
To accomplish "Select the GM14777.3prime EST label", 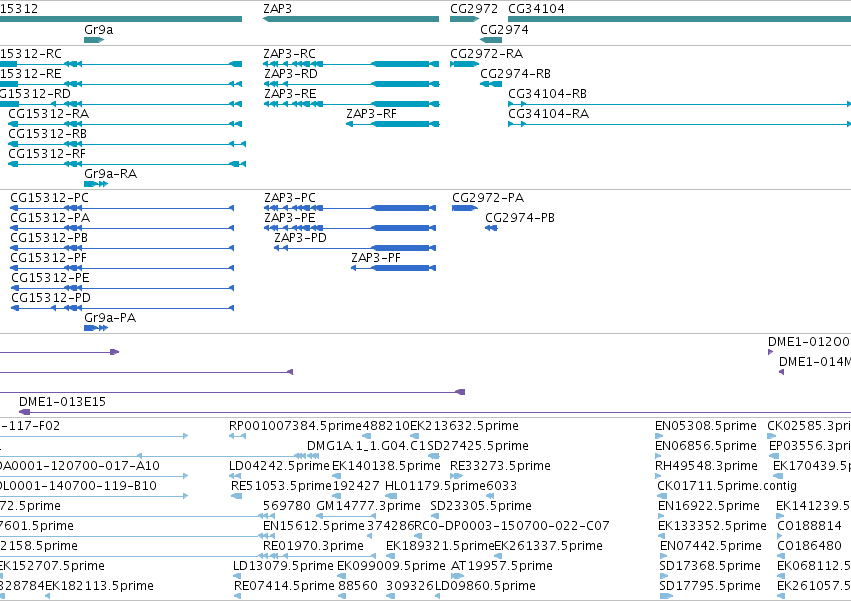I will [369, 507].
